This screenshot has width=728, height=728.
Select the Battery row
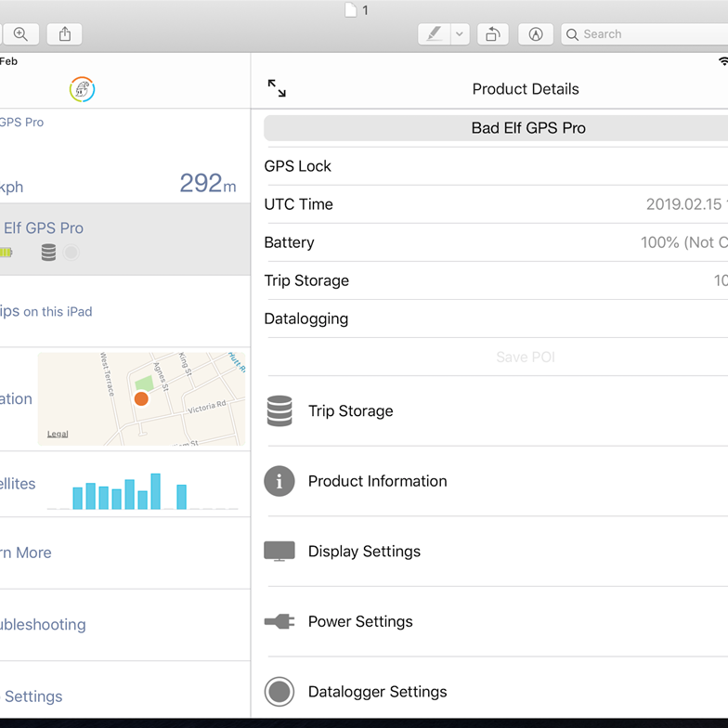point(496,242)
